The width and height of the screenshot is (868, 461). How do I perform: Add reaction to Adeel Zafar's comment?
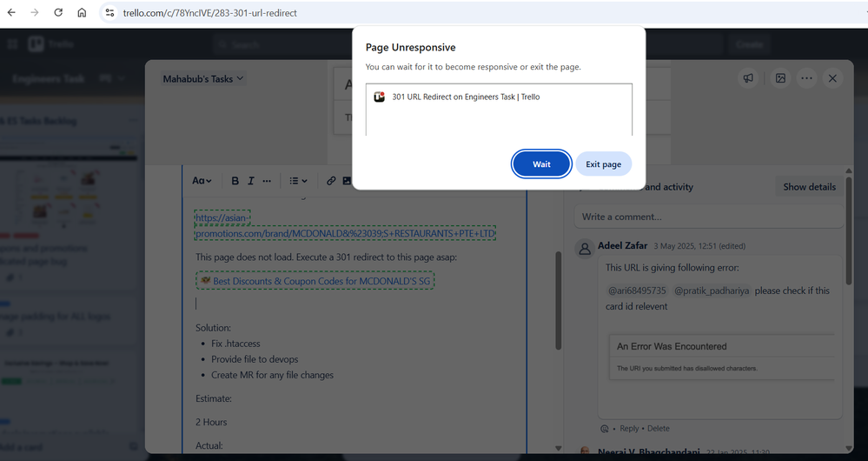(605, 429)
